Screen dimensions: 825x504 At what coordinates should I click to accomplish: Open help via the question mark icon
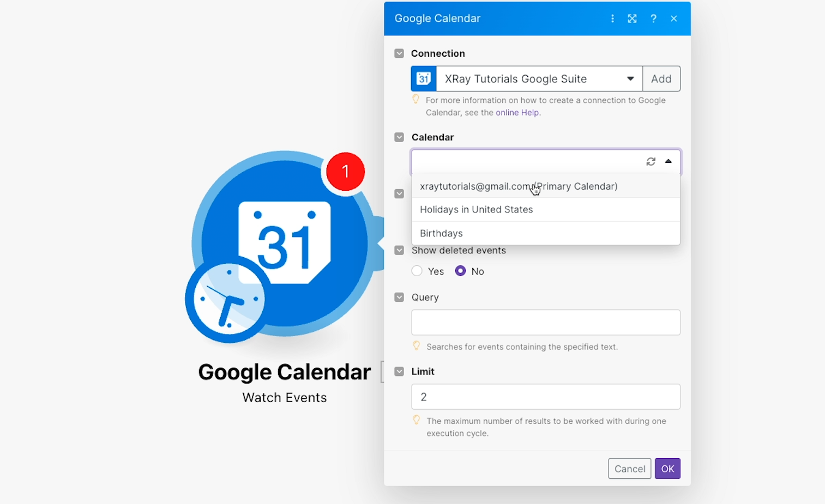(x=653, y=19)
